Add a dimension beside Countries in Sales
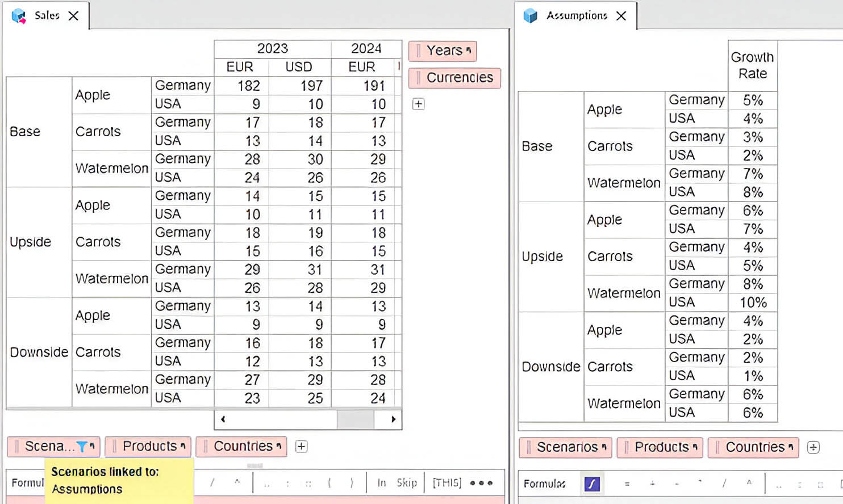 (x=302, y=447)
